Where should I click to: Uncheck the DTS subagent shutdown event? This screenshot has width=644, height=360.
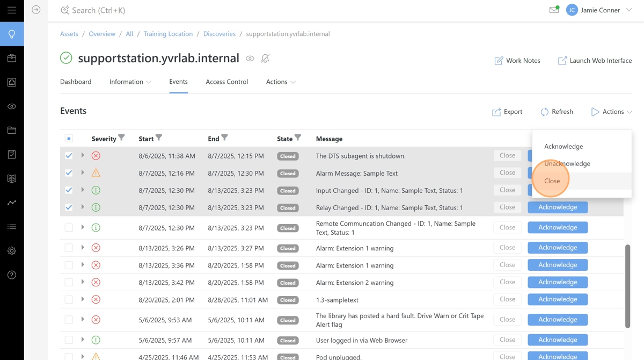[x=69, y=156]
